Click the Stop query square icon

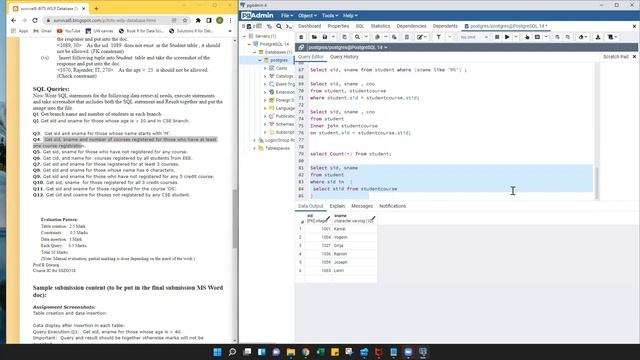[497, 37]
